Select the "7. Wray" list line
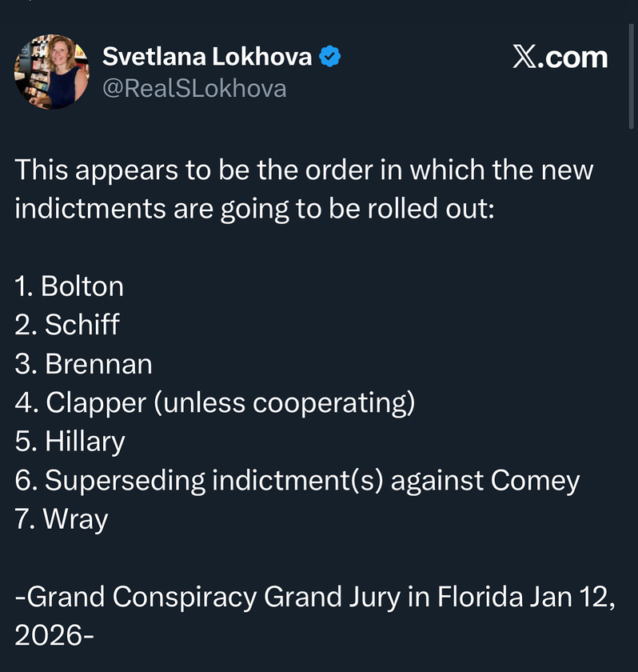Viewport: 638px width, 672px height. [x=62, y=520]
